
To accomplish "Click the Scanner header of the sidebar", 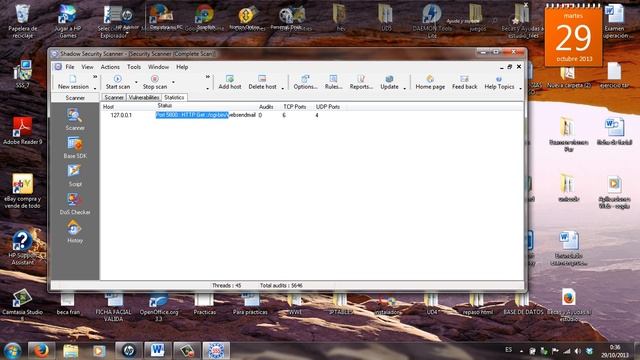I will [x=75, y=98].
